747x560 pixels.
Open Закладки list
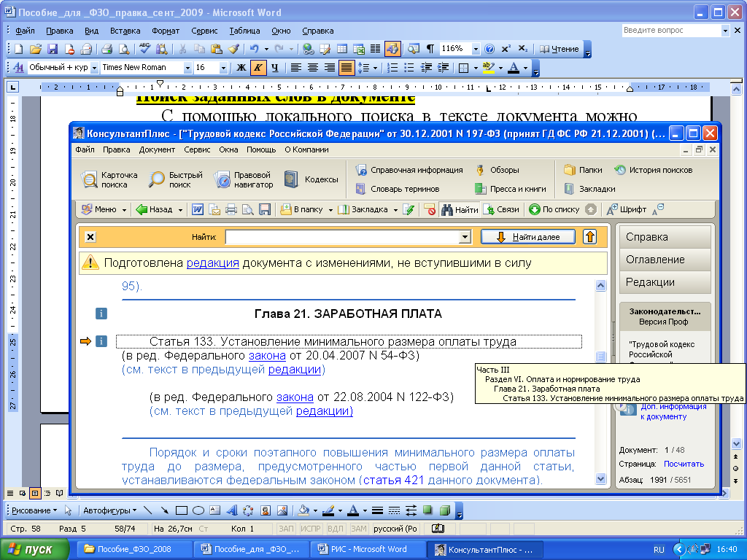(x=589, y=189)
